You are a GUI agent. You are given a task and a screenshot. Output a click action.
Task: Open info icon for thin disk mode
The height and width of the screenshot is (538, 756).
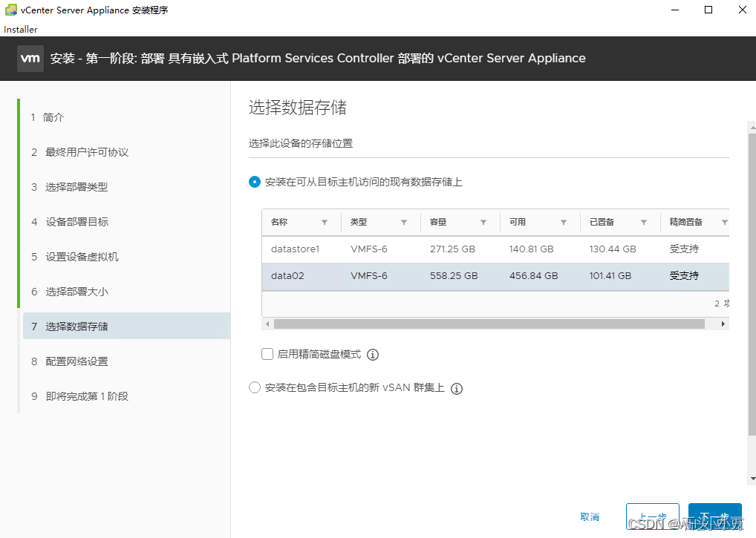click(x=373, y=355)
